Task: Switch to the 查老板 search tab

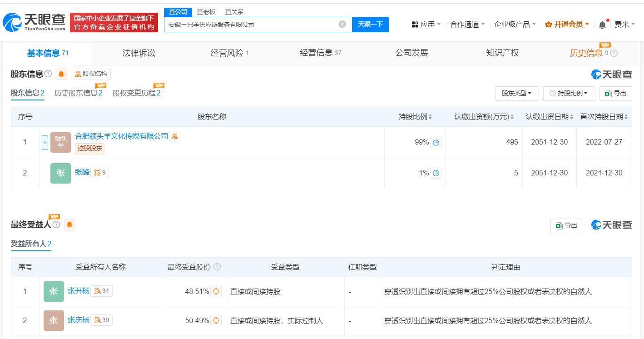Action: click(207, 11)
